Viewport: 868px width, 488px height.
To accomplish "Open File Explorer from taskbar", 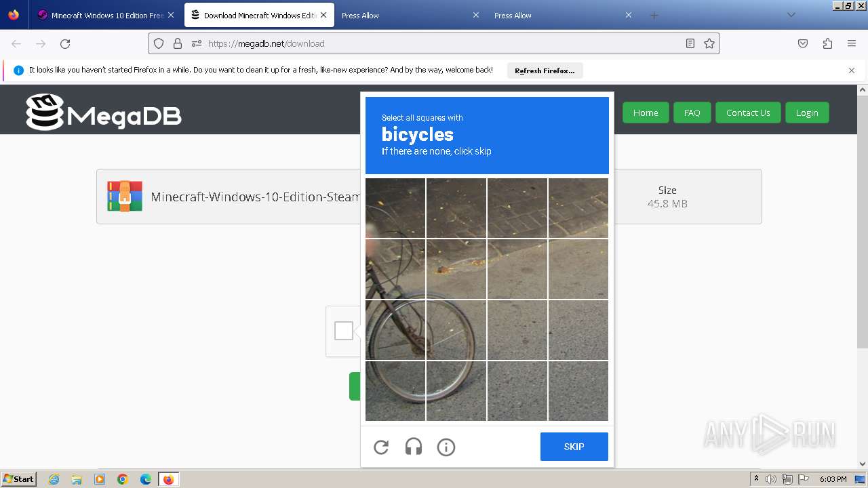I will coord(77,479).
